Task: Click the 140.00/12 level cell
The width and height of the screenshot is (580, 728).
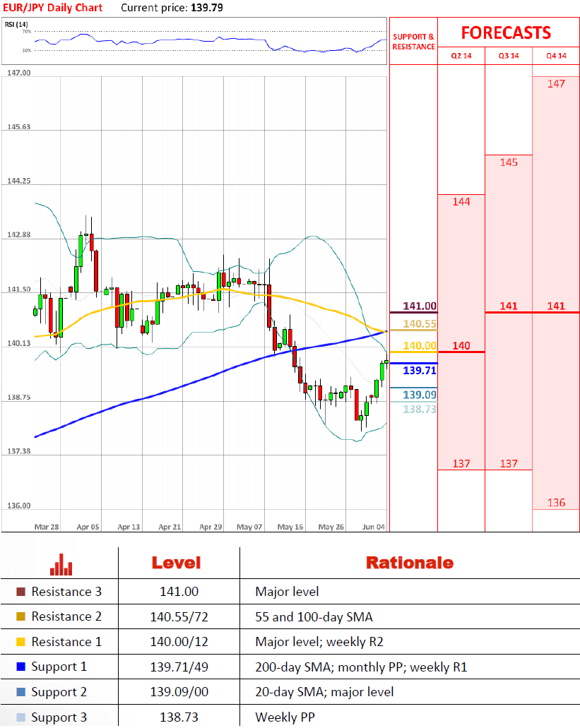Action: [179, 642]
